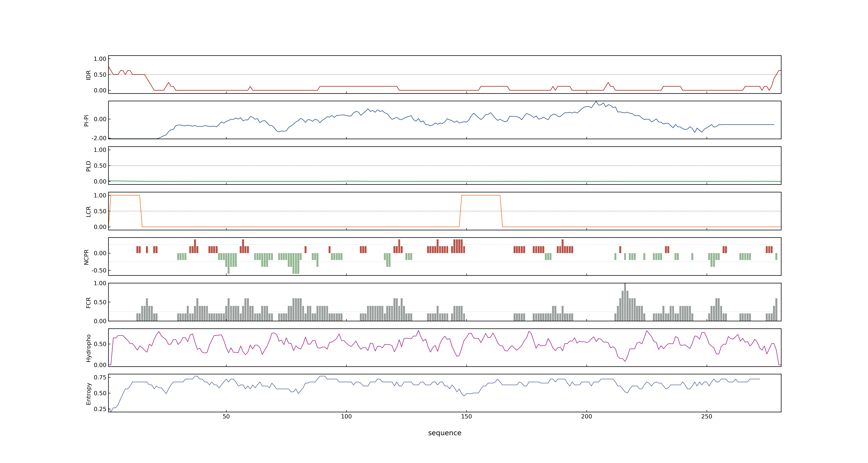Click the FCR axis label
This screenshot has height=463, width=868.
pos(88,303)
